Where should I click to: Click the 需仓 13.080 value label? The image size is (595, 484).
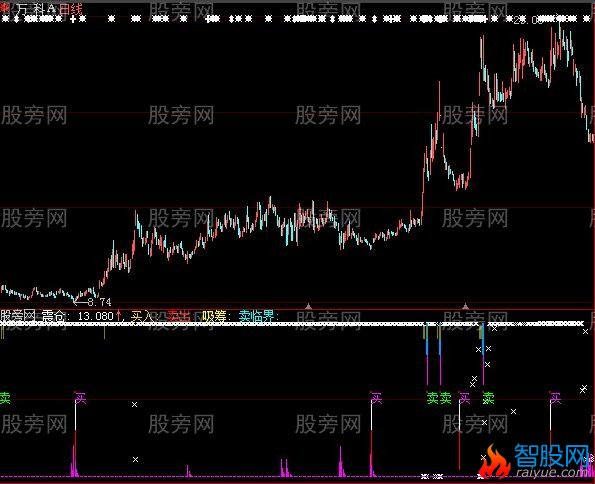pyautogui.click(x=78, y=315)
